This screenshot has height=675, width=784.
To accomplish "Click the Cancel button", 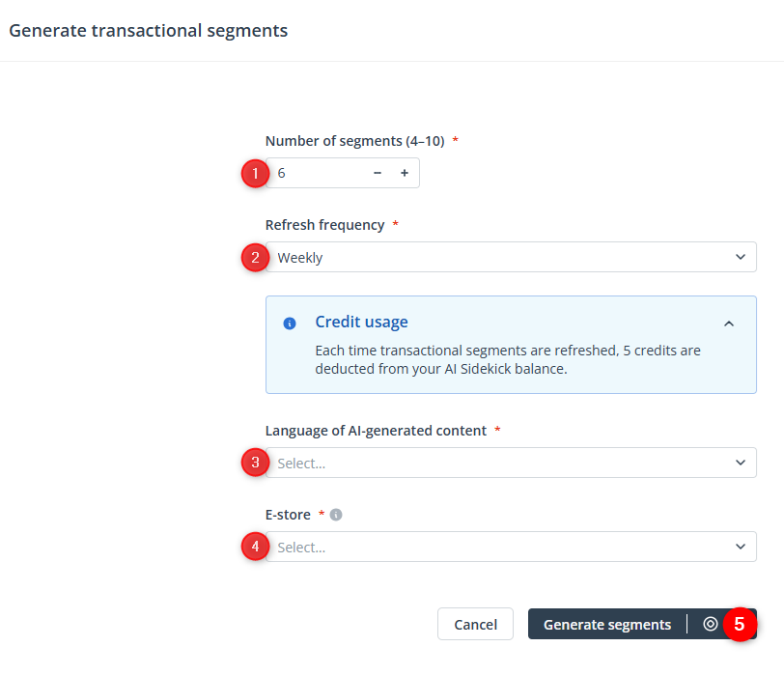I will pyautogui.click(x=475, y=624).
